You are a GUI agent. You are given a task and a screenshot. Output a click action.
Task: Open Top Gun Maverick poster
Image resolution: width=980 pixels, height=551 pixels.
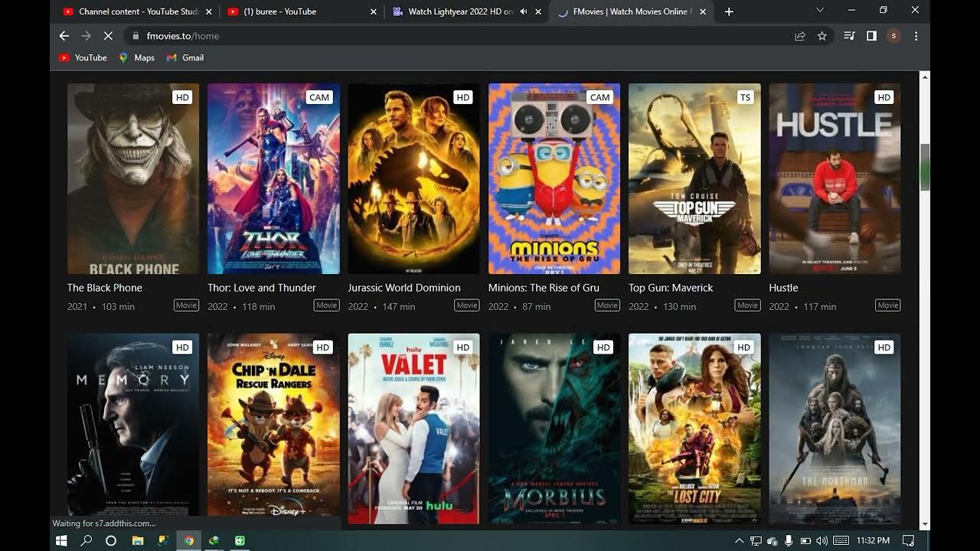pos(694,178)
